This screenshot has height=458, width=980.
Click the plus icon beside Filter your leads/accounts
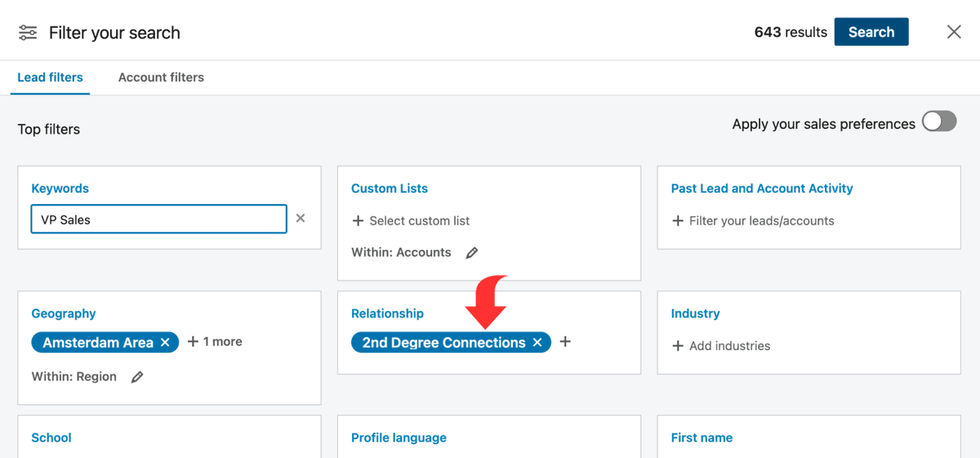[x=677, y=221]
